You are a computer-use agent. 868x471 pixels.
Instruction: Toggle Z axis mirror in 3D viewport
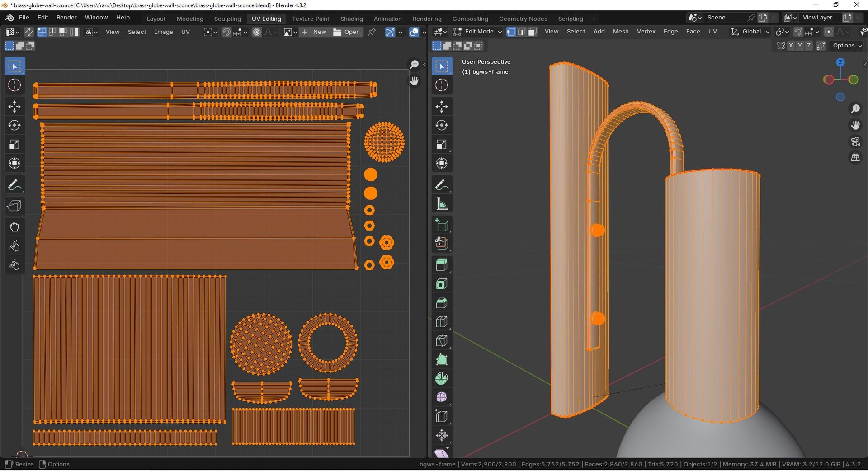[809, 46]
